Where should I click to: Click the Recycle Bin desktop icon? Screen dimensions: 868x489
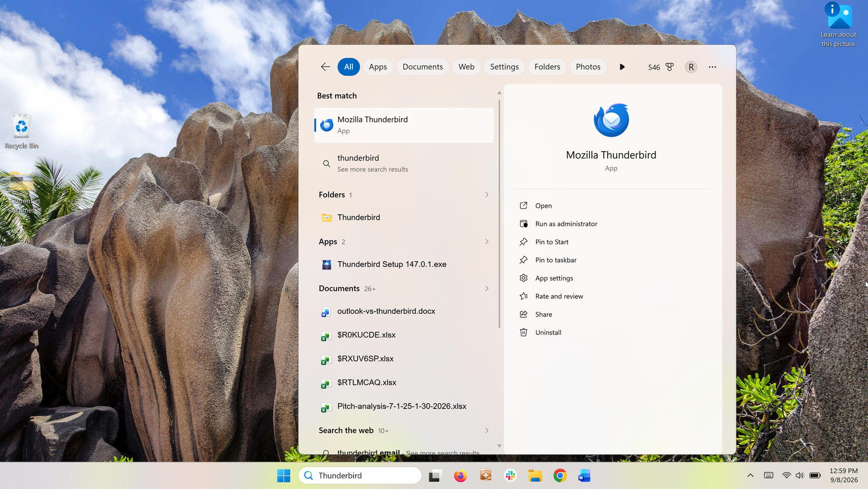click(22, 132)
